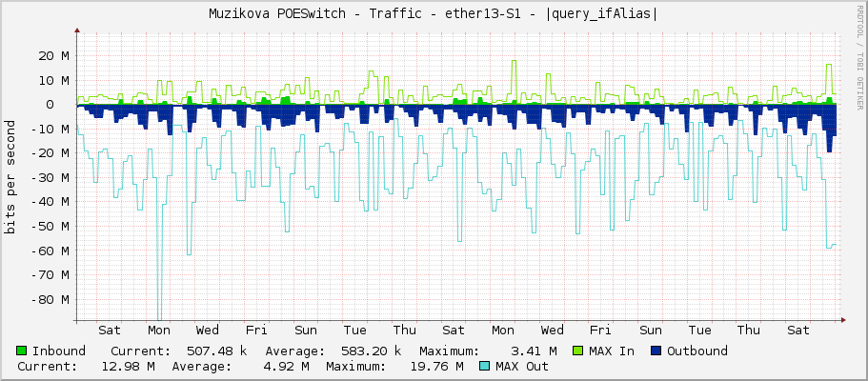Click the 'MAX Out' legend label

(x=522, y=367)
